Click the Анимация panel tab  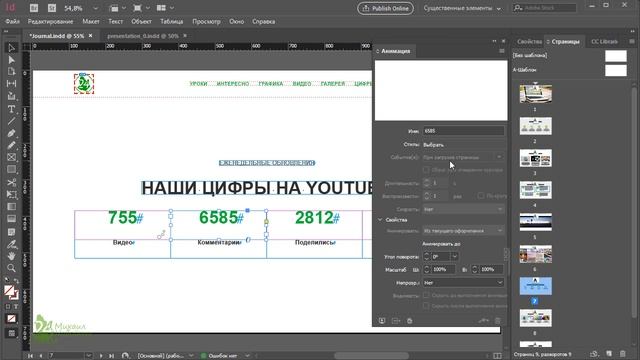(x=395, y=51)
